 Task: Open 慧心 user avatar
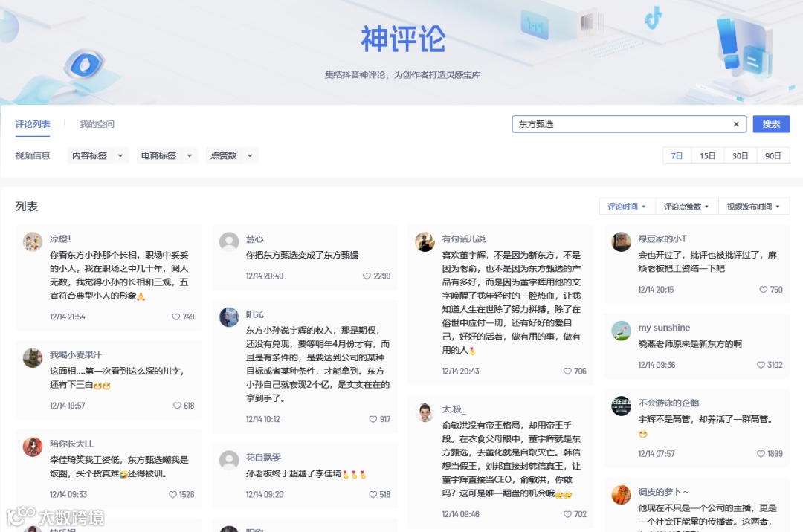tap(229, 241)
